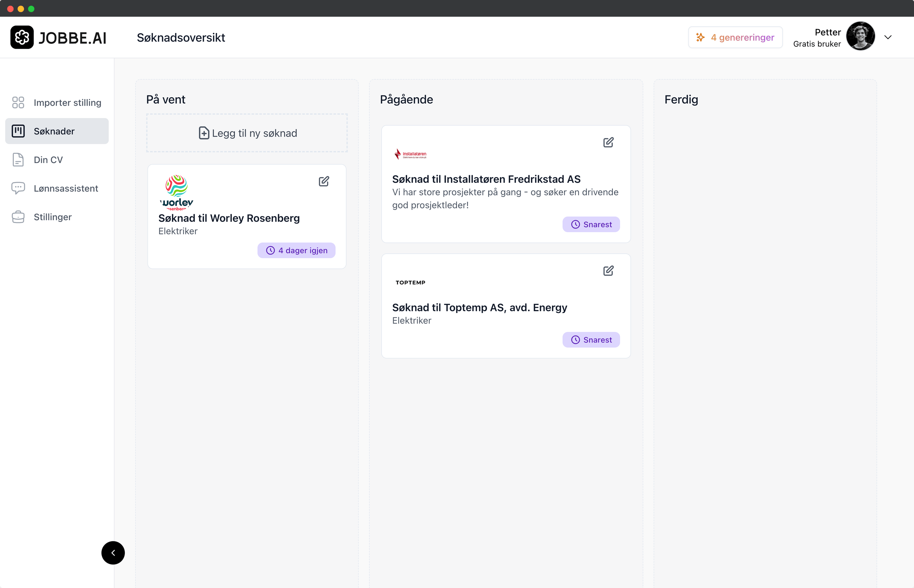Viewport: 914px width, 588px height.
Task: Collapse the sidebar with the chevron button
Action: (113, 553)
